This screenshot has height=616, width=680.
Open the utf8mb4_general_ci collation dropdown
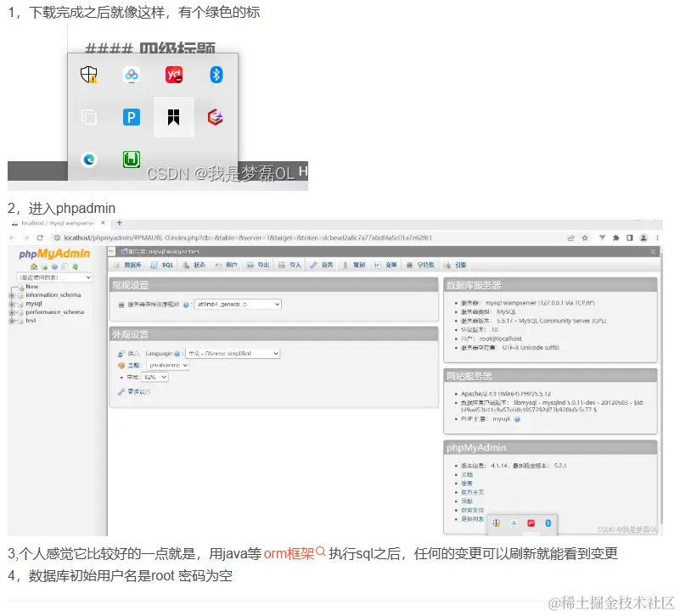(x=238, y=305)
